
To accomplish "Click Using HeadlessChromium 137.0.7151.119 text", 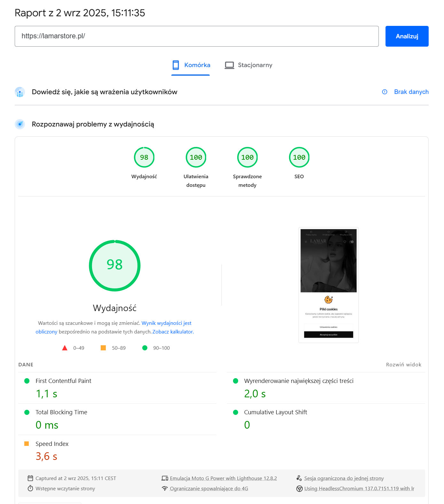I will (359, 489).
